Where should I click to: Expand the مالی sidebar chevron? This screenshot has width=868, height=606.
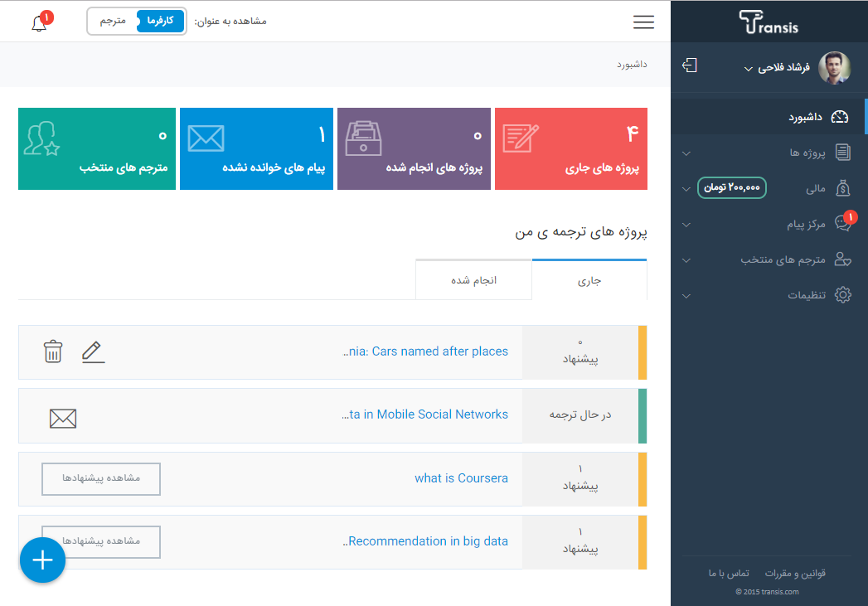[686, 189]
